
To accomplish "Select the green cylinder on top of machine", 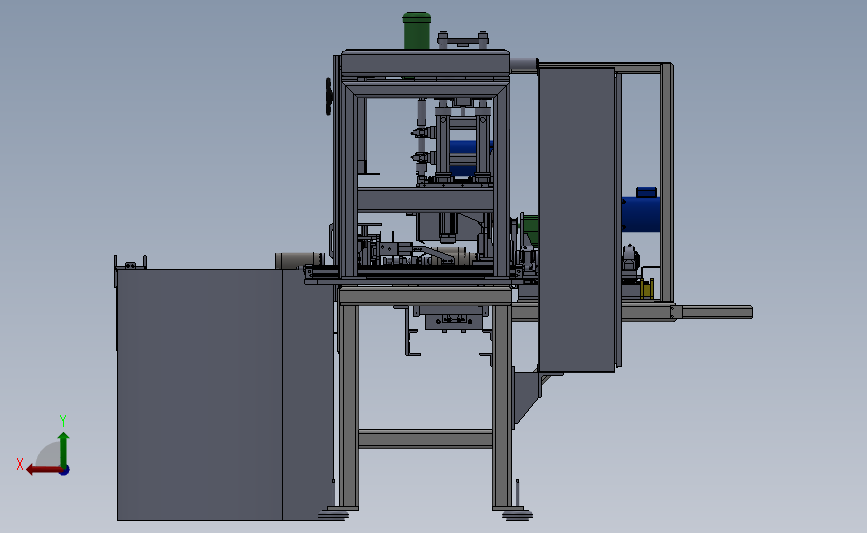I will [x=416, y=31].
